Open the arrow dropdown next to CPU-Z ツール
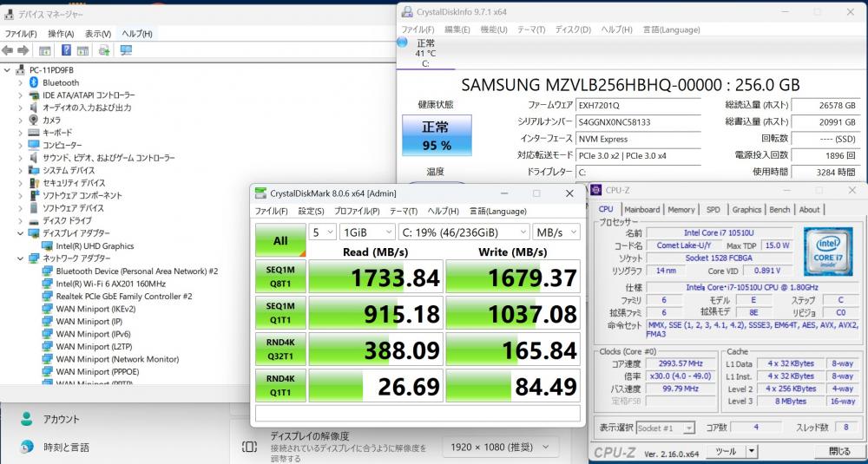This screenshot has width=868, height=464. pyautogui.click(x=751, y=451)
